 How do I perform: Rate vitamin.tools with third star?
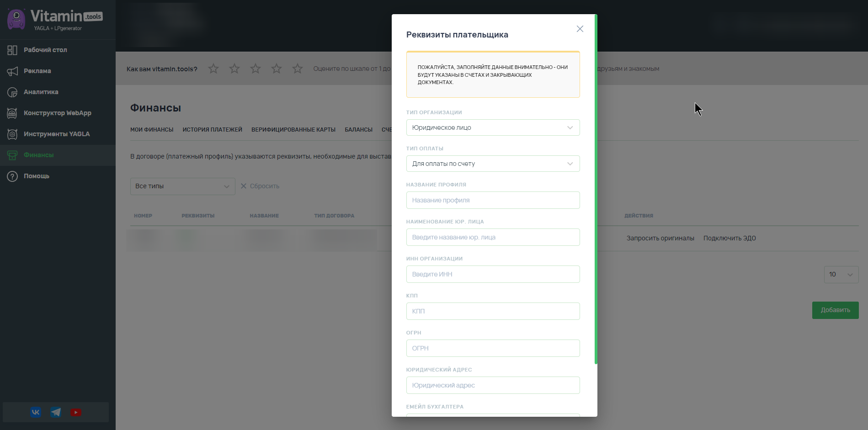(256, 69)
